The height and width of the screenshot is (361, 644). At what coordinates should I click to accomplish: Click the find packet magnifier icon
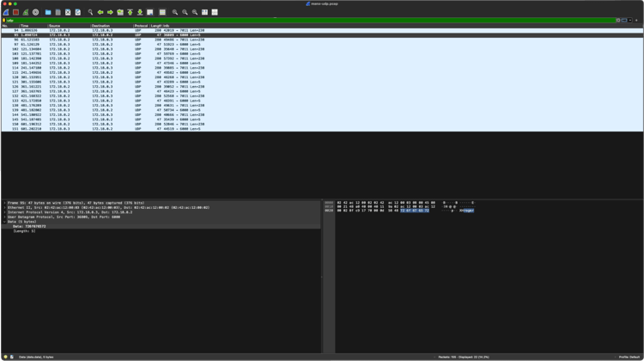[90, 12]
